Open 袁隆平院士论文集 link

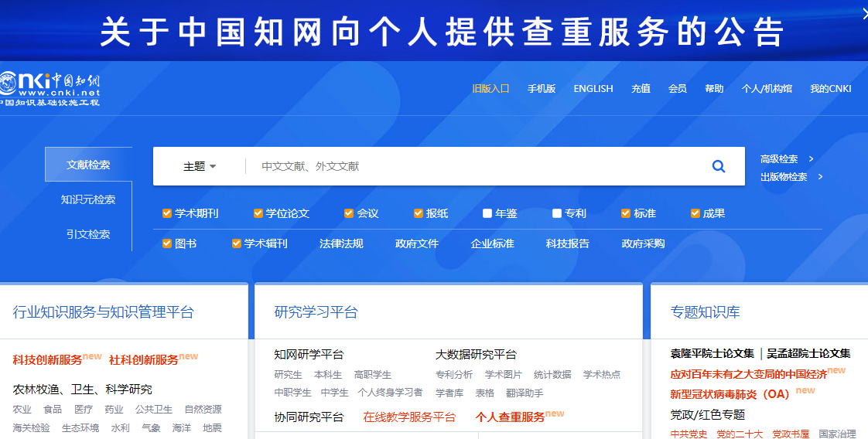click(712, 353)
